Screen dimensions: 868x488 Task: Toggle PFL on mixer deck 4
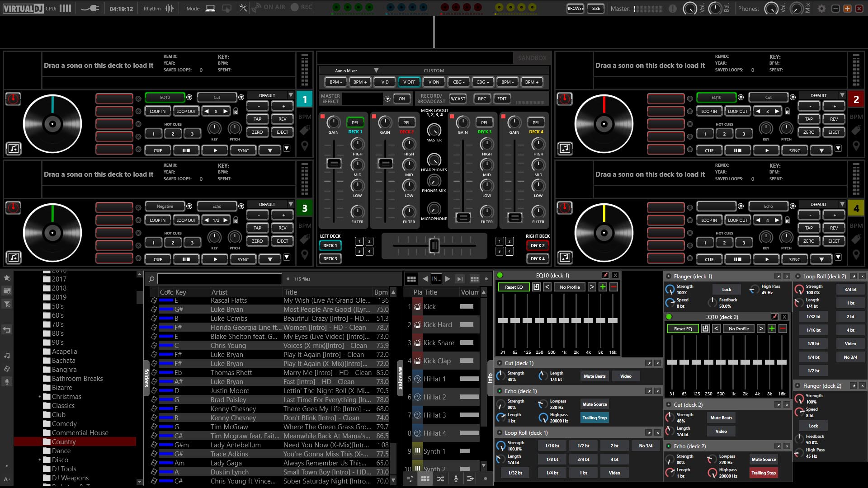(536, 122)
